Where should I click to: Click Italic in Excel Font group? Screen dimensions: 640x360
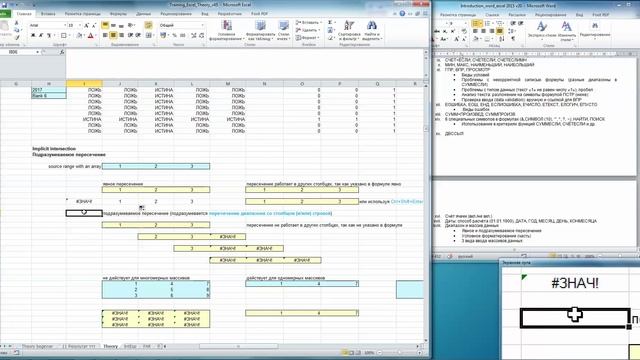click(41, 36)
